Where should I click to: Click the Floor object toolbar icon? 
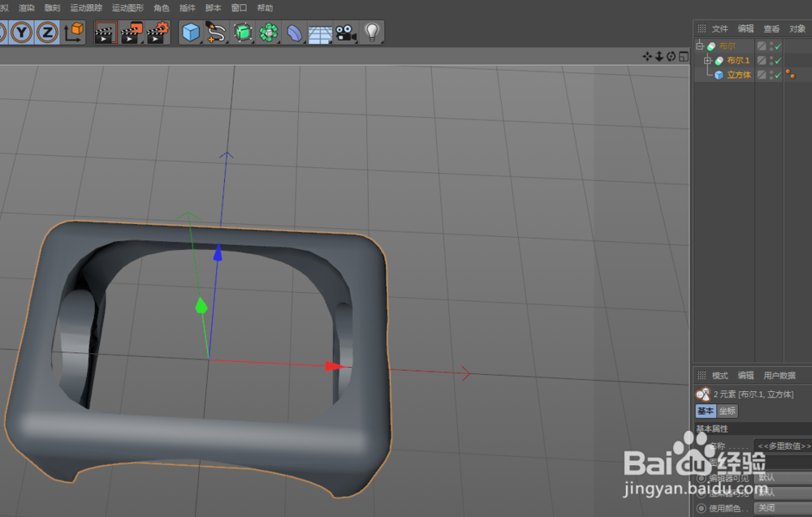click(x=320, y=32)
